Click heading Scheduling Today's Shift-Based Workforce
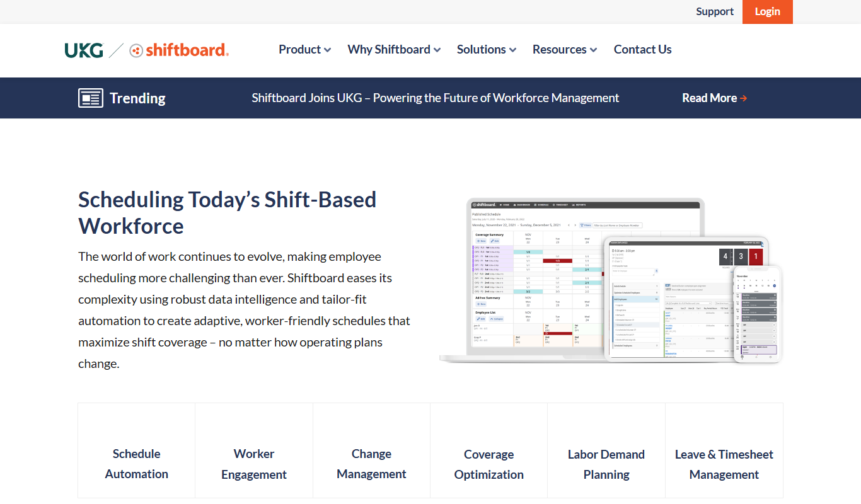The width and height of the screenshot is (861, 504). [227, 212]
